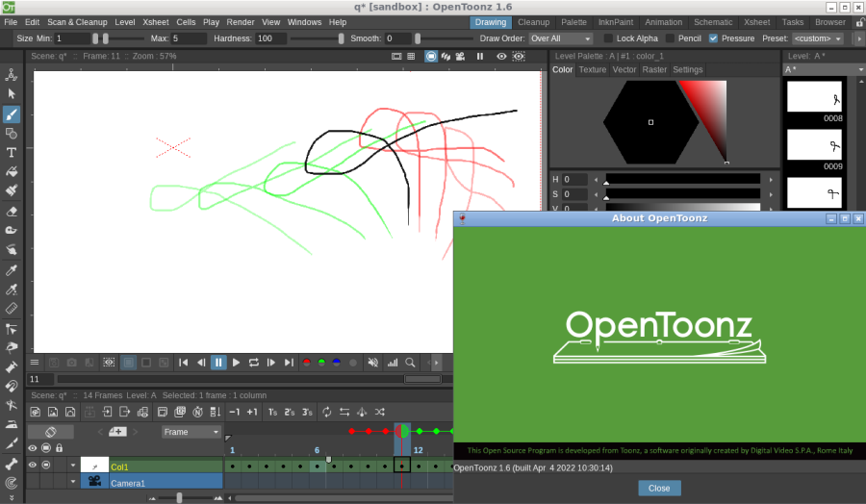Image resolution: width=866 pixels, height=504 pixels.
Task: Switch to the Cleanup room tab
Action: click(533, 22)
